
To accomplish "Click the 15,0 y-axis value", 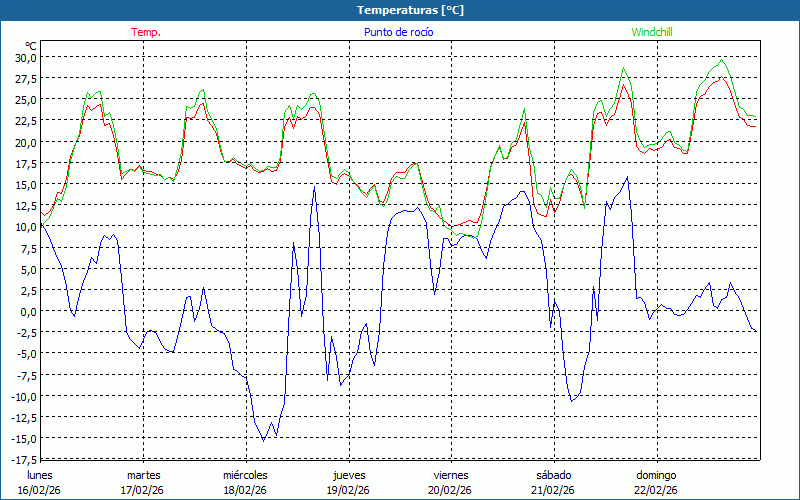I will pyautogui.click(x=25, y=184).
